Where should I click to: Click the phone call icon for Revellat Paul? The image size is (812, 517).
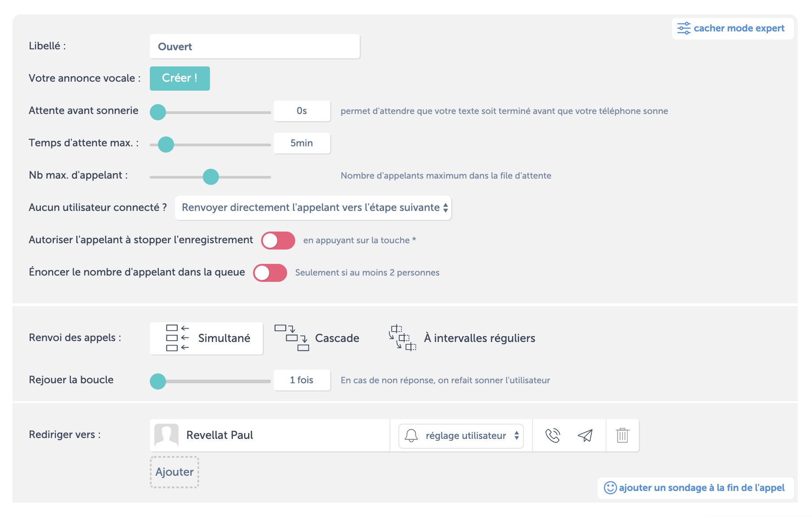click(x=552, y=435)
